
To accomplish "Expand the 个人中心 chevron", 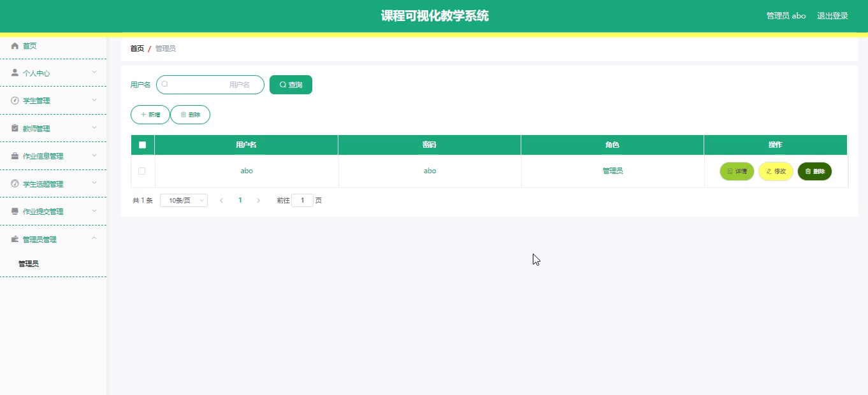I will 94,72.
